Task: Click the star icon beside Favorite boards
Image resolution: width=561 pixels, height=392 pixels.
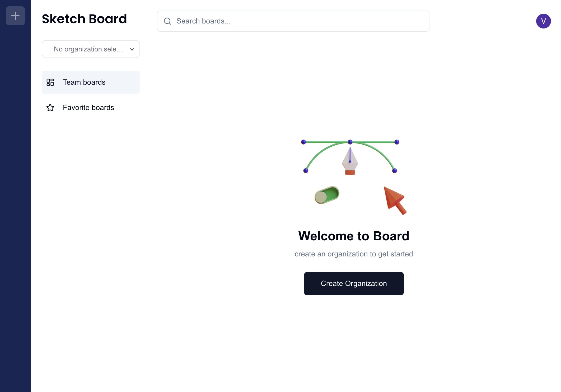Action: (x=50, y=108)
